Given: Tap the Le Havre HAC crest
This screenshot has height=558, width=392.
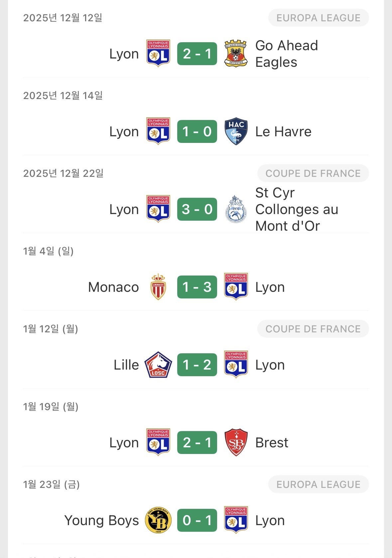Looking at the screenshot, I should (x=236, y=131).
